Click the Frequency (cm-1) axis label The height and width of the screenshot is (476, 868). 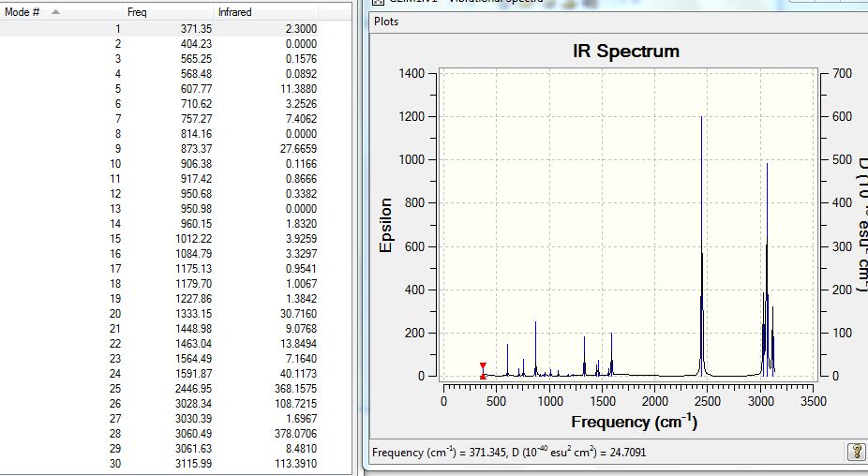tap(635, 422)
